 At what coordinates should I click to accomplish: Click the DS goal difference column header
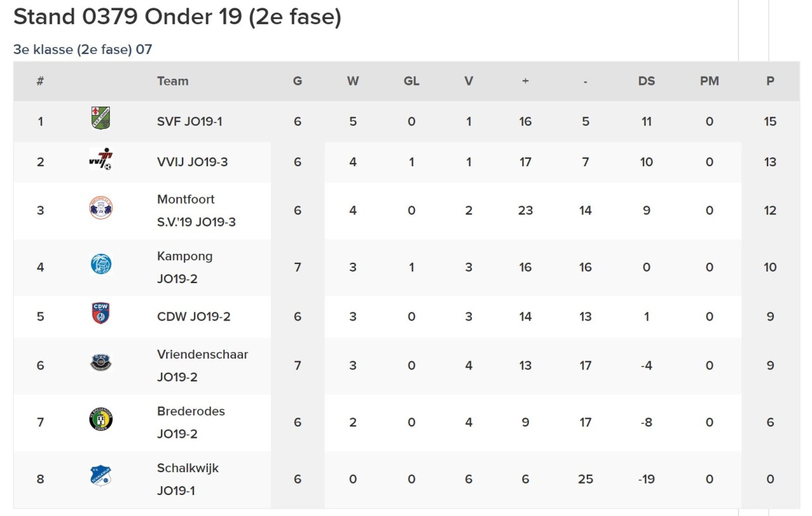(646, 81)
